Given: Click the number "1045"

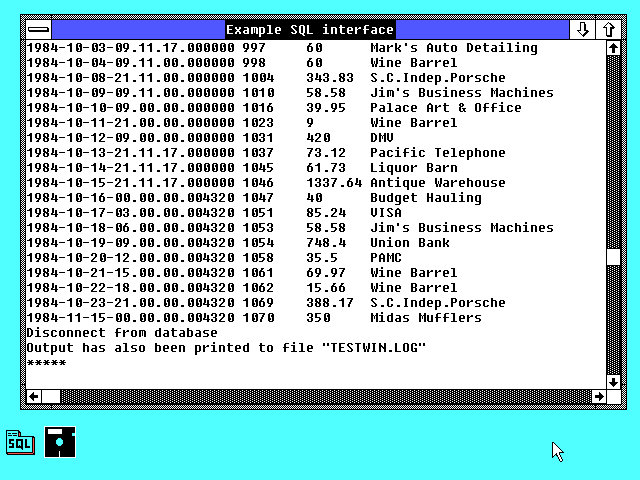Looking at the screenshot, I should [x=258, y=168].
